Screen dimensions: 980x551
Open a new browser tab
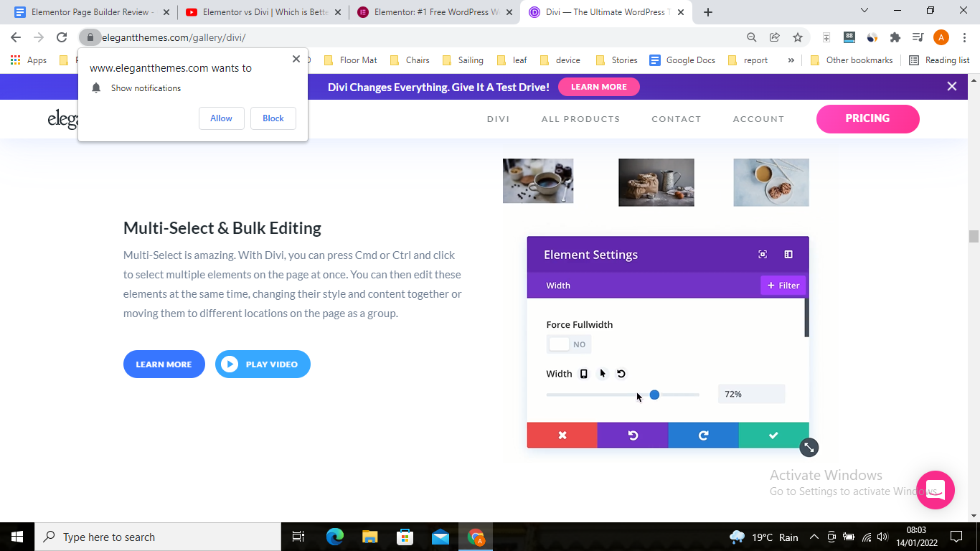[x=708, y=12]
